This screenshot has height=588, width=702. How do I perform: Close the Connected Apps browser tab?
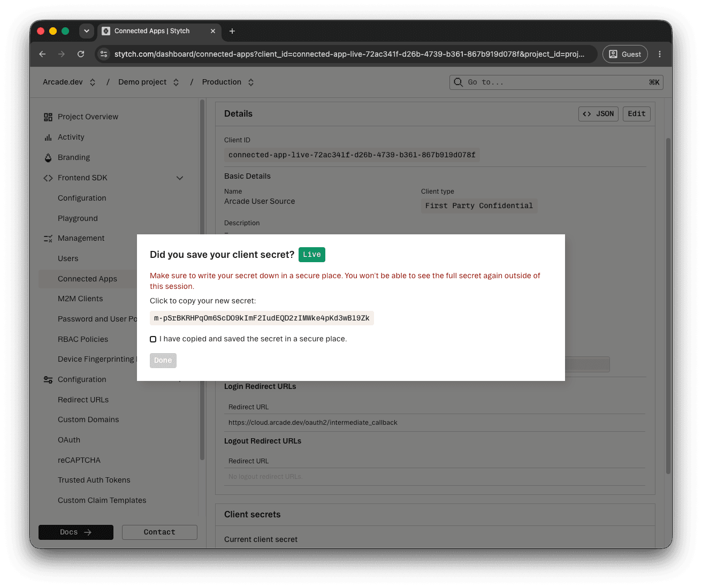[213, 31]
